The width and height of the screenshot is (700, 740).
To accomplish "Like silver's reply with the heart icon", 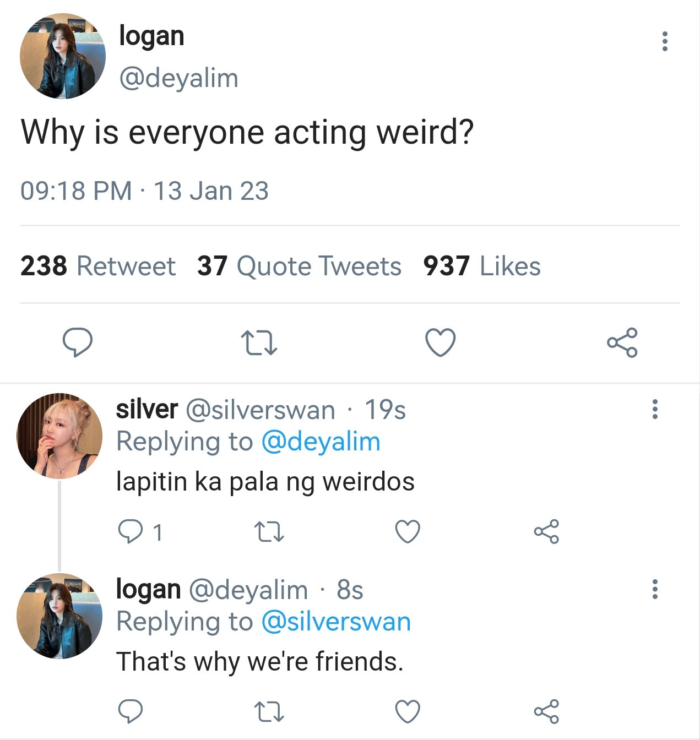I will [408, 532].
